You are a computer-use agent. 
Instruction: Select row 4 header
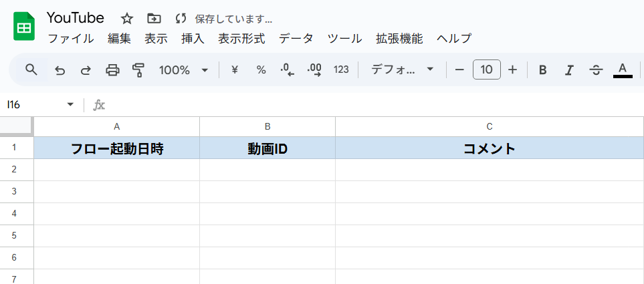point(17,215)
